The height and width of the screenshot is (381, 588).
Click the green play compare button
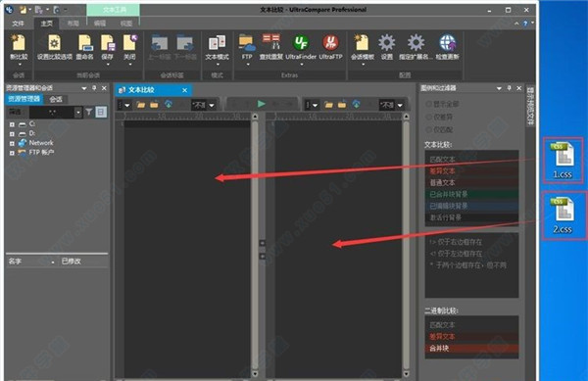pos(262,104)
